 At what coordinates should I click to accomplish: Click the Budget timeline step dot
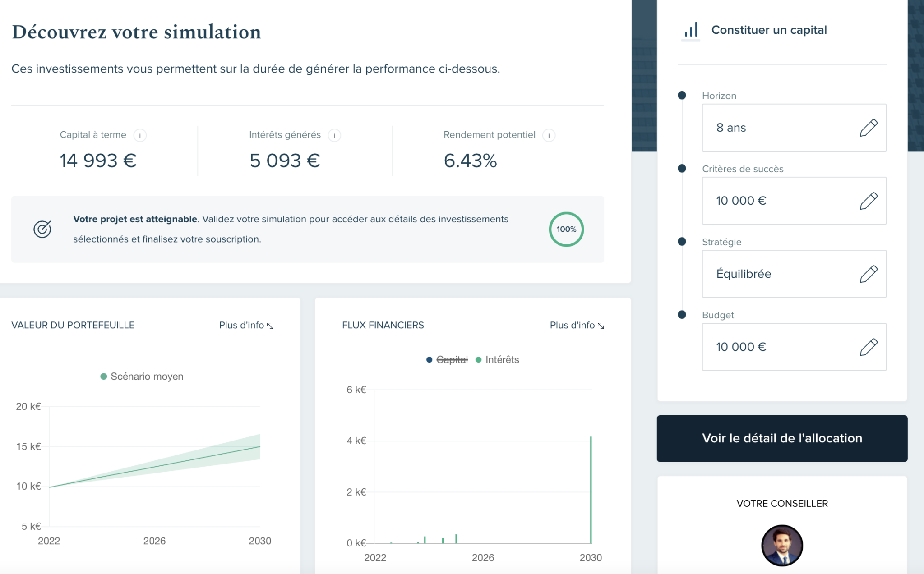(x=682, y=314)
